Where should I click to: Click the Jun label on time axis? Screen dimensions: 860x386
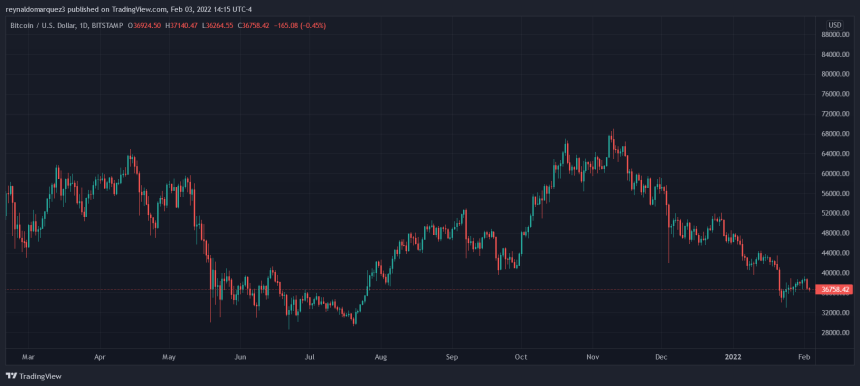coord(240,357)
